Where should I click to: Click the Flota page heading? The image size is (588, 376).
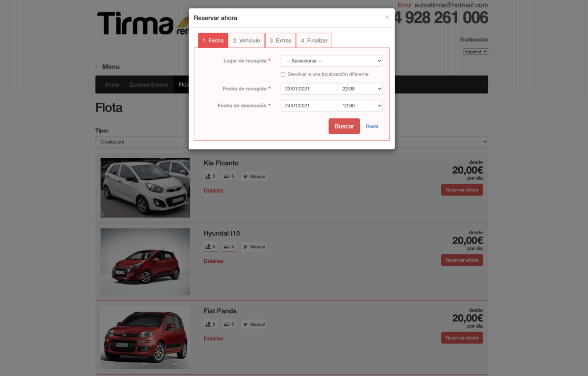point(109,107)
